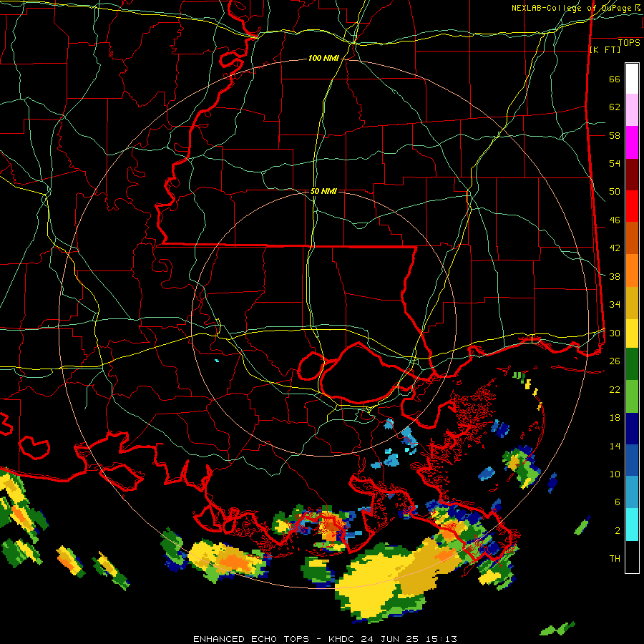Select the dark green legend swatch
The image size is (644, 644).
[x=632, y=364]
